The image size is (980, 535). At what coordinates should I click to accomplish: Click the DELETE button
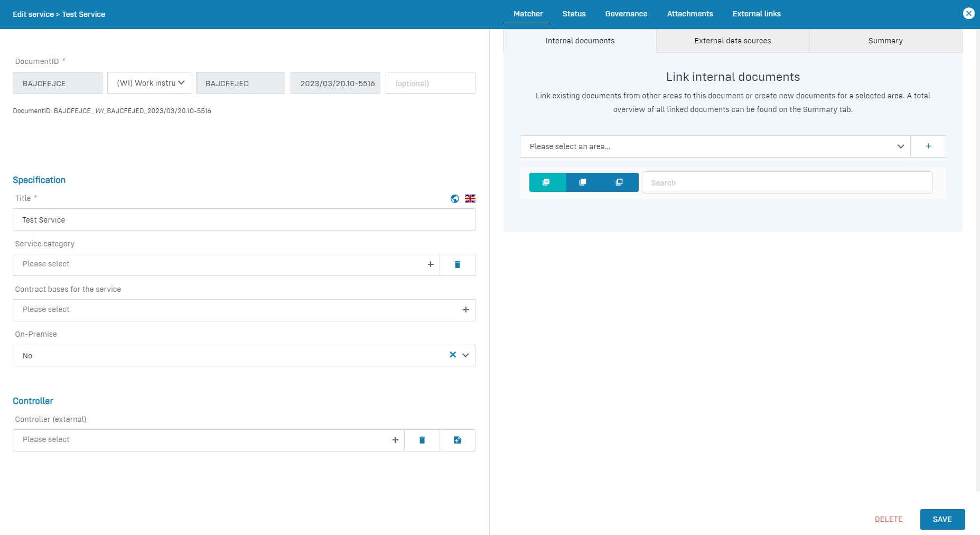888,519
